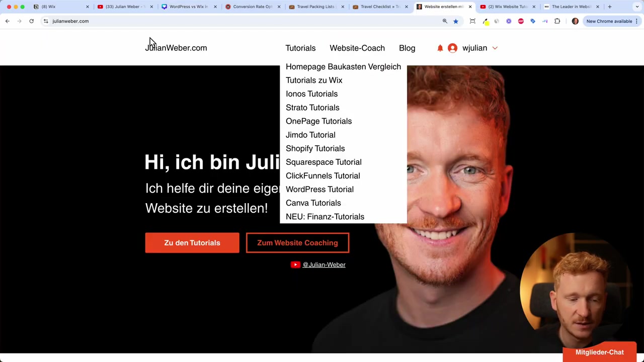Click the user account avatar icon next to wjulian
This screenshot has width=644, height=362.
coord(452,48)
